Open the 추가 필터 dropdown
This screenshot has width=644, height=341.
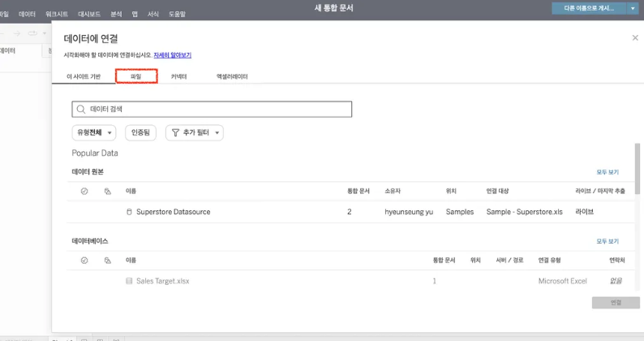(x=195, y=132)
